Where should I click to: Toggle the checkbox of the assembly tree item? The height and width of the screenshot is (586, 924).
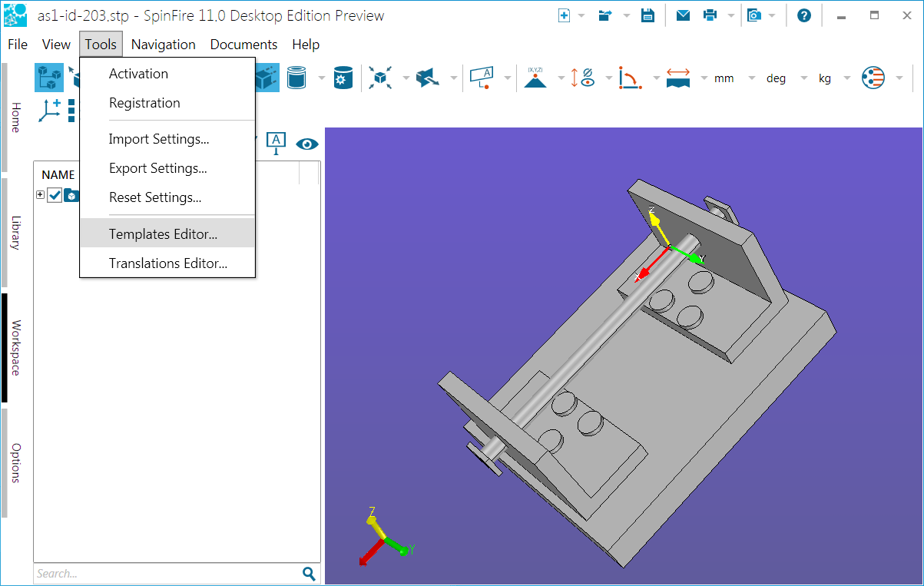(x=55, y=195)
